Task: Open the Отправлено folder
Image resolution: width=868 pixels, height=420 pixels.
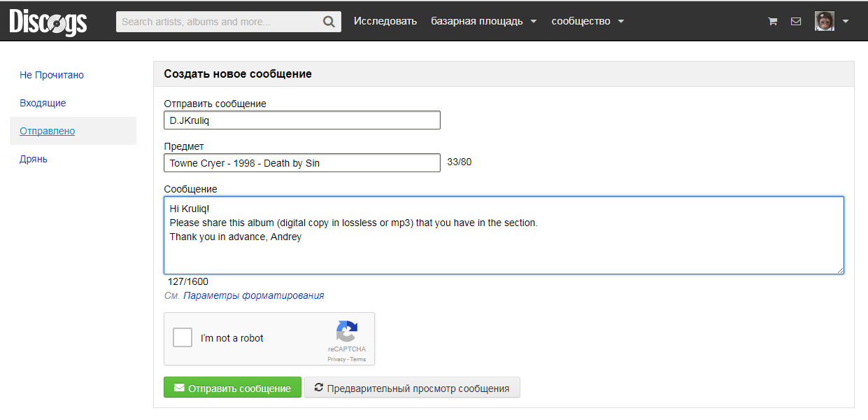Action: (x=48, y=131)
